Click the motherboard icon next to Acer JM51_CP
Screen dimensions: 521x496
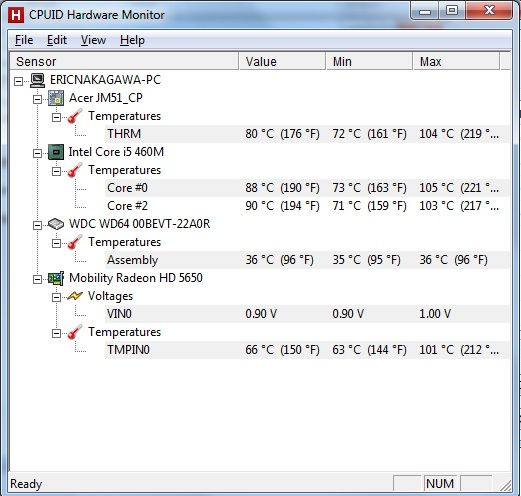pos(56,98)
